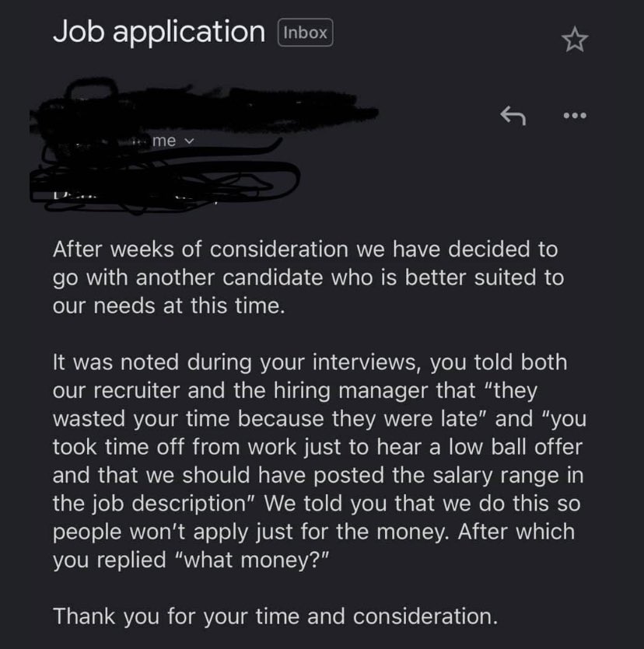Expand recipient details chevron next to me
Screen dimensions: 644x649
188,141
